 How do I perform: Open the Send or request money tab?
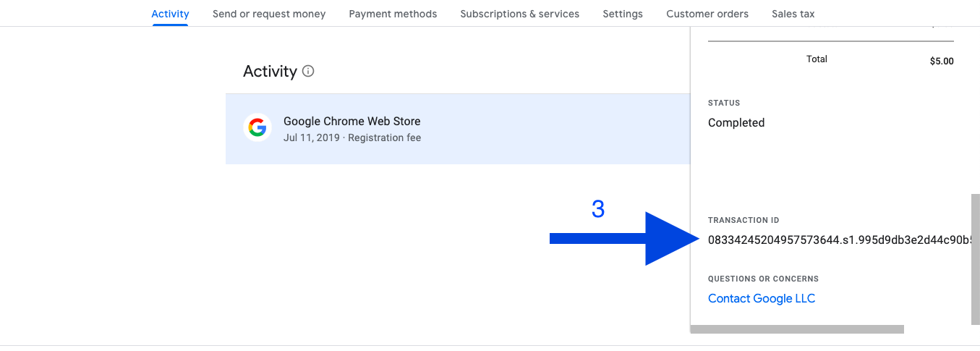[x=269, y=14]
